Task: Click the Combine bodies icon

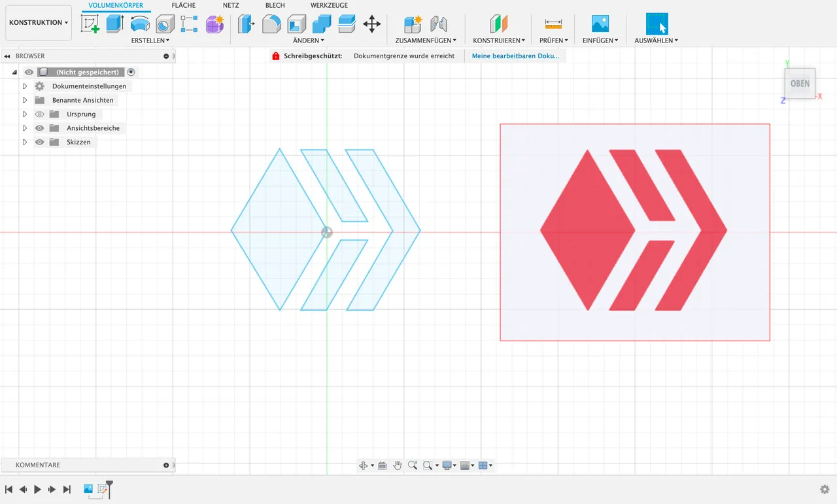Action: click(x=322, y=24)
